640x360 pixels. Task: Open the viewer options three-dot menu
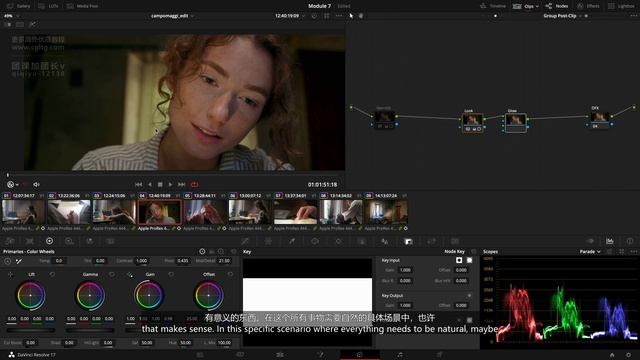tap(339, 16)
